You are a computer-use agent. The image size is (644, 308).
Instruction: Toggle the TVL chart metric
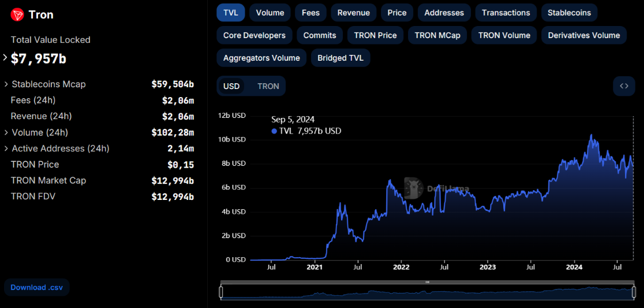pos(231,13)
